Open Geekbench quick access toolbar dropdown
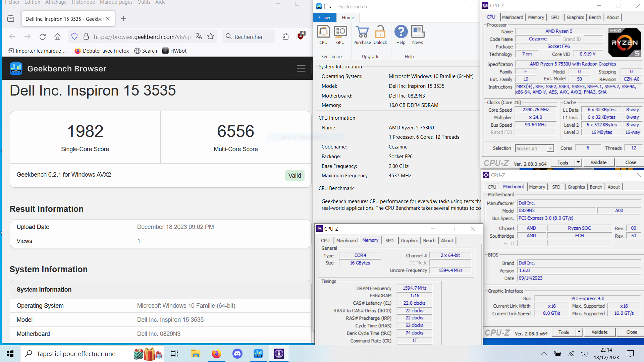644x362 pixels. click(x=330, y=7)
